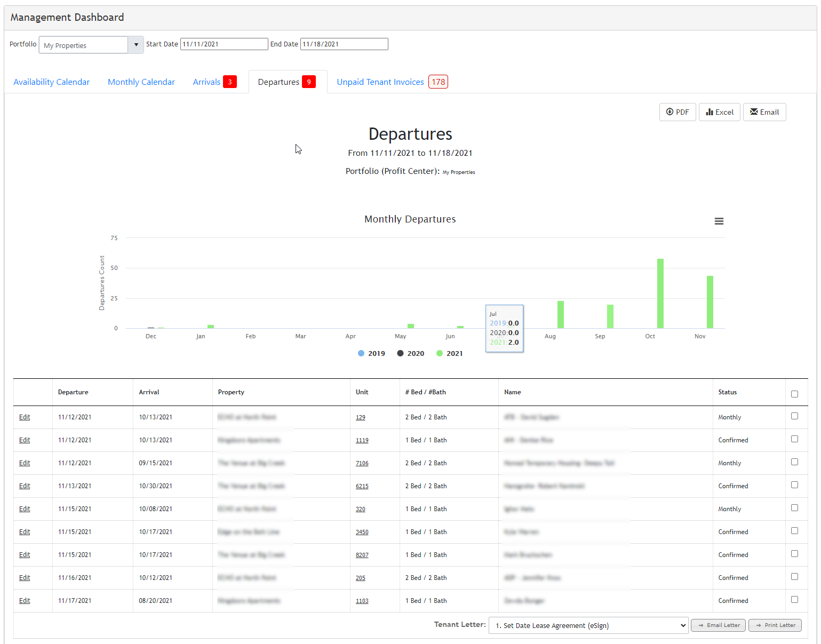The width and height of the screenshot is (821, 644).
Task: Open unit 1103 link
Action: [x=362, y=601]
